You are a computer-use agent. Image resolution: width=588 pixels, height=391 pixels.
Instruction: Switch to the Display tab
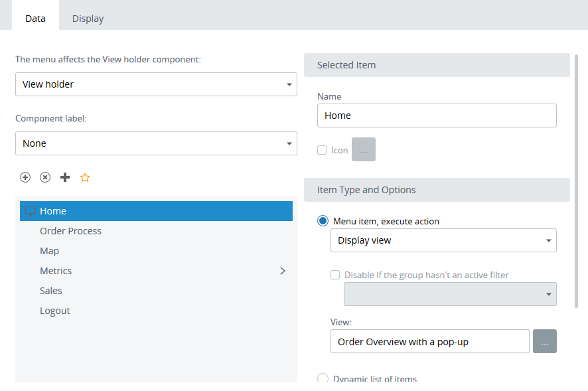(88, 19)
